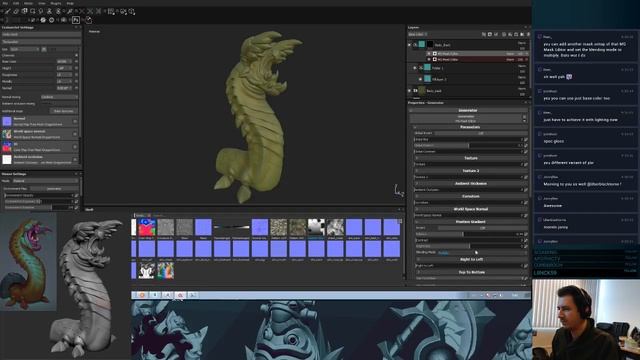Screen dimensions: 640x360
Task: Remove the Base color channel
Action: coord(76,62)
